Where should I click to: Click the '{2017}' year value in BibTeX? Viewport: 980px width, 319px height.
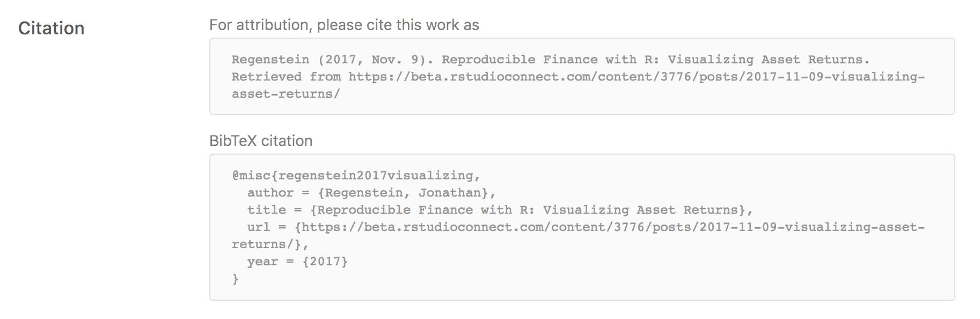(x=325, y=262)
